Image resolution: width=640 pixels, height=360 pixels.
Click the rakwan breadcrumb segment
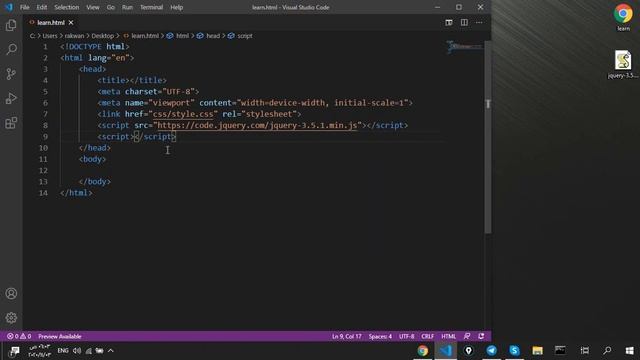(74, 36)
